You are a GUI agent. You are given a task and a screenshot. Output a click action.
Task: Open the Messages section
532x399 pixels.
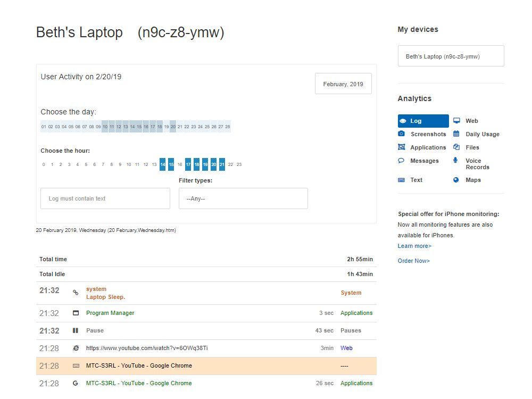(x=425, y=161)
